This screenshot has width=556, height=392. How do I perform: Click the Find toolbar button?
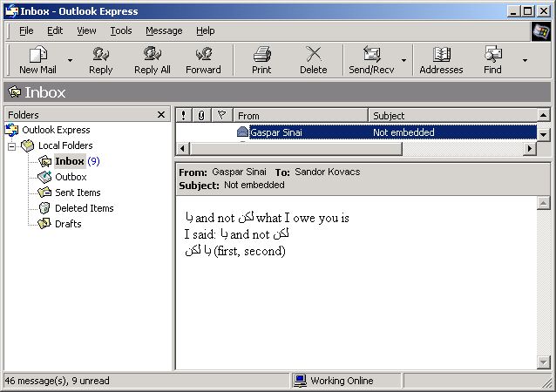pyautogui.click(x=492, y=60)
